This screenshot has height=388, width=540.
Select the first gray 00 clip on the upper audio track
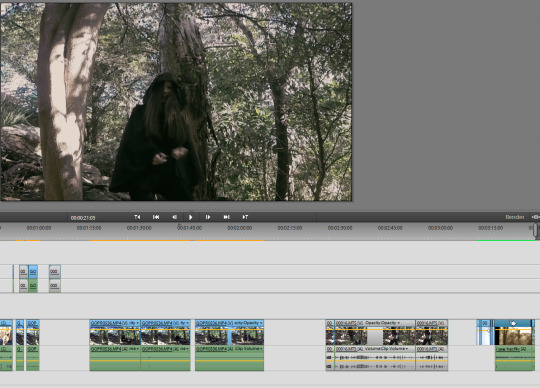pyautogui.click(x=23, y=286)
